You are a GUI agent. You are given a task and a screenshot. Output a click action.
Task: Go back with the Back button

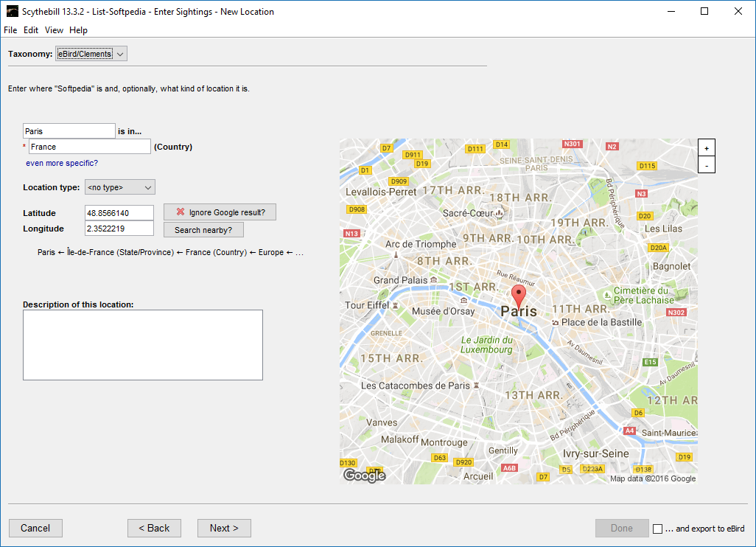[x=154, y=528]
